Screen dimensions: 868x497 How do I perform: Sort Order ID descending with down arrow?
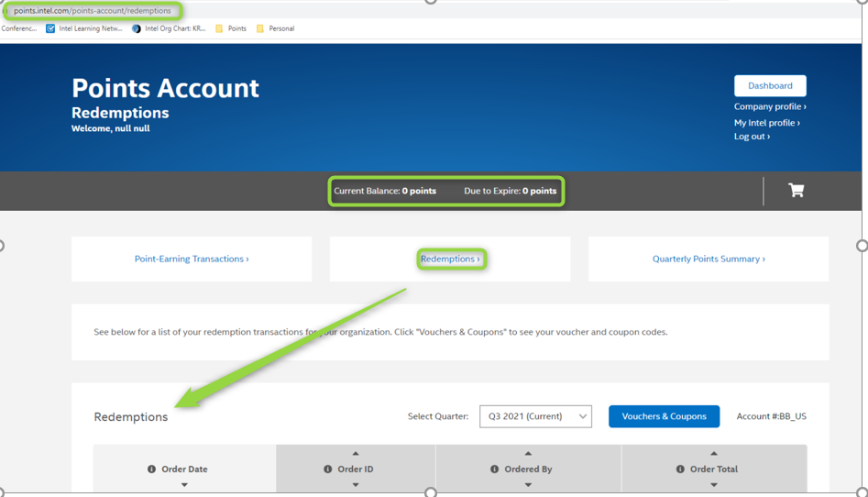tap(356, 485)
